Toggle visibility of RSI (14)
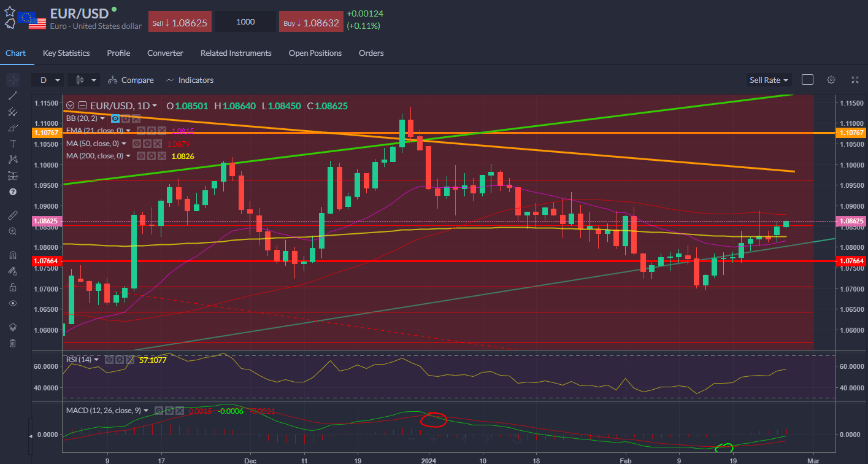Image resolution: width=868 pixels, height=464 pixels. tap(109, 360)
